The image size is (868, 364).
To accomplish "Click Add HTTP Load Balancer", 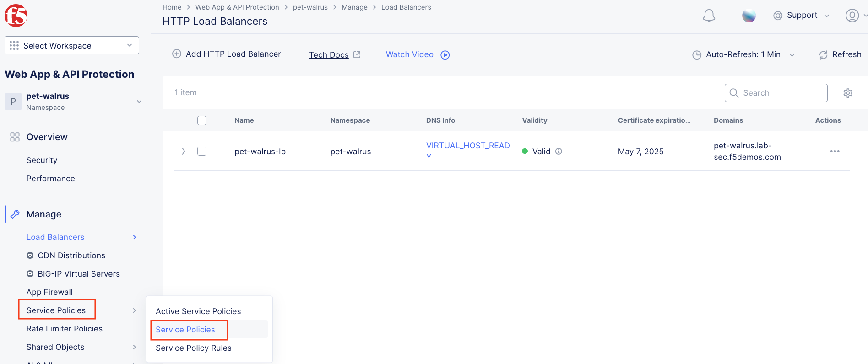I will pos(227,54).
